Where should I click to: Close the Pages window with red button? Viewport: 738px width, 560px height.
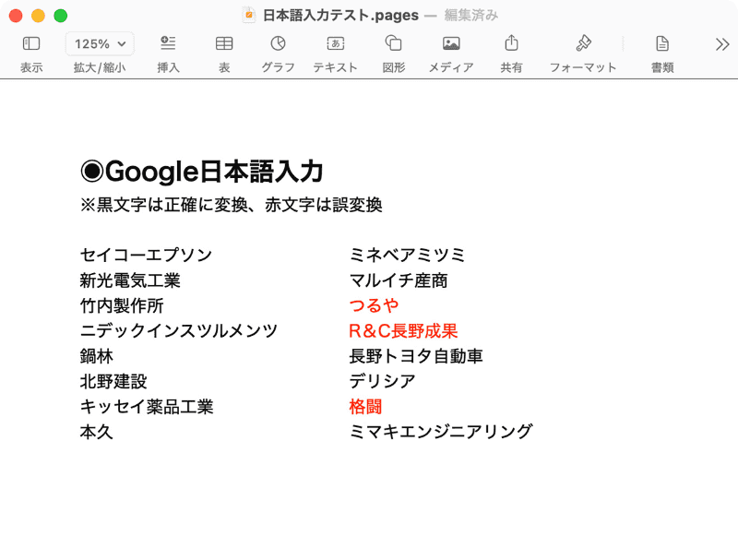click(16, 16)
